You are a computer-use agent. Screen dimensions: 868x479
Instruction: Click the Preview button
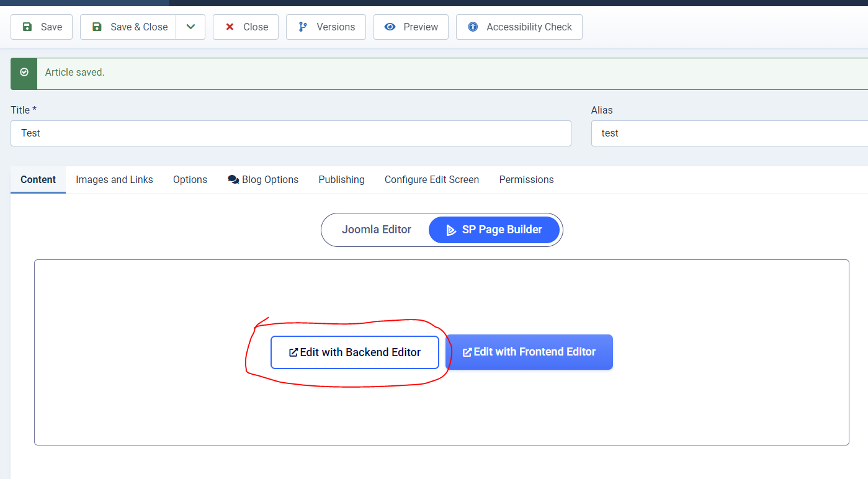pyautogui.click(x=411, y=27)
